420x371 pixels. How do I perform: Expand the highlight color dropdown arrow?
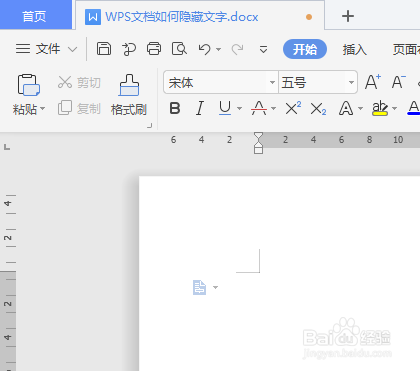395,108
